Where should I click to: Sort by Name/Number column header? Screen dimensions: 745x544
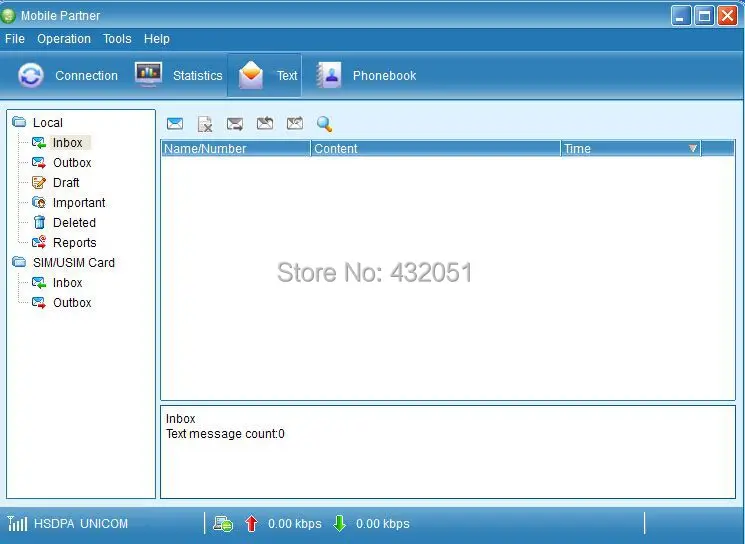click(236, 148)
